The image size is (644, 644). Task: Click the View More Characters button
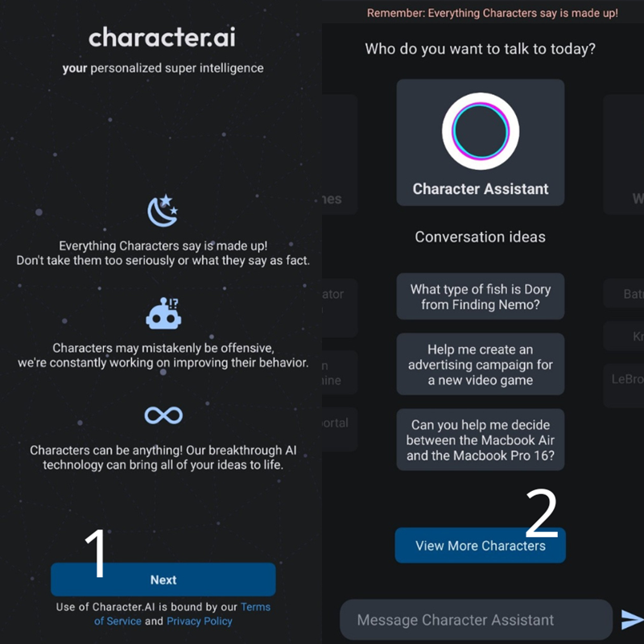480,546
